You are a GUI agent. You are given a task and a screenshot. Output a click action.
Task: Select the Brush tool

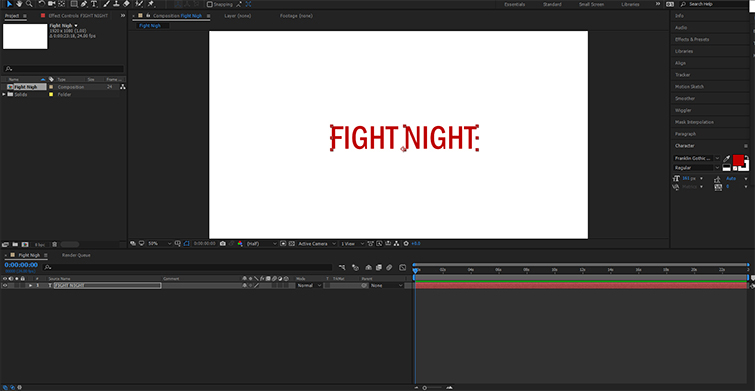(x=106, y=4)
